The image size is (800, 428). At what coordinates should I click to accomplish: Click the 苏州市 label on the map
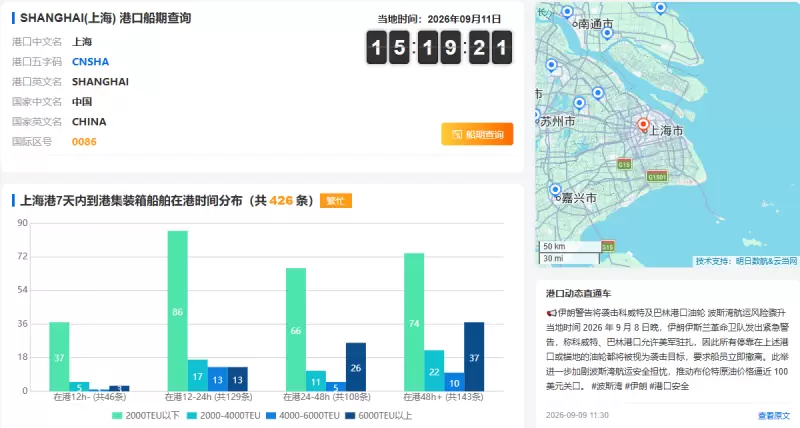coord(558,121)
